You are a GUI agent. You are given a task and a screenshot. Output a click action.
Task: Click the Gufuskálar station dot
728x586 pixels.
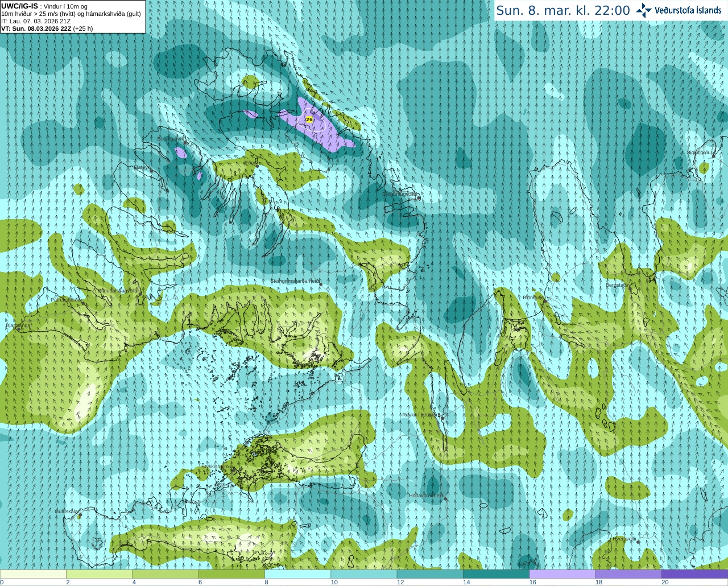(80, 515)
